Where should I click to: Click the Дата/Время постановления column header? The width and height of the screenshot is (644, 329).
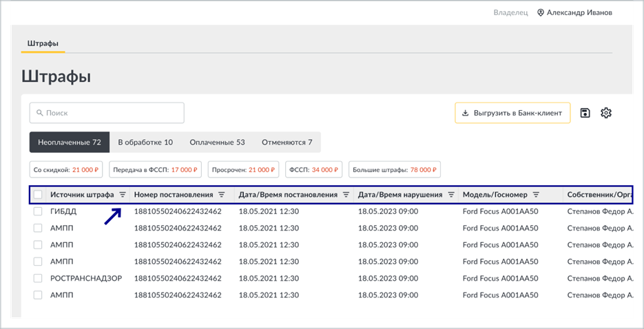click(288, 195)
